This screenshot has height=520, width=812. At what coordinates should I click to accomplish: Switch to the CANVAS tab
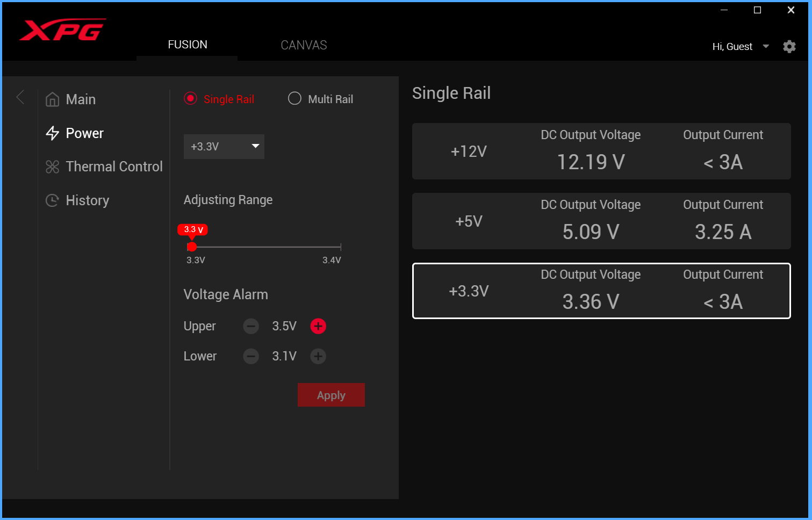(x=304, y=45)
